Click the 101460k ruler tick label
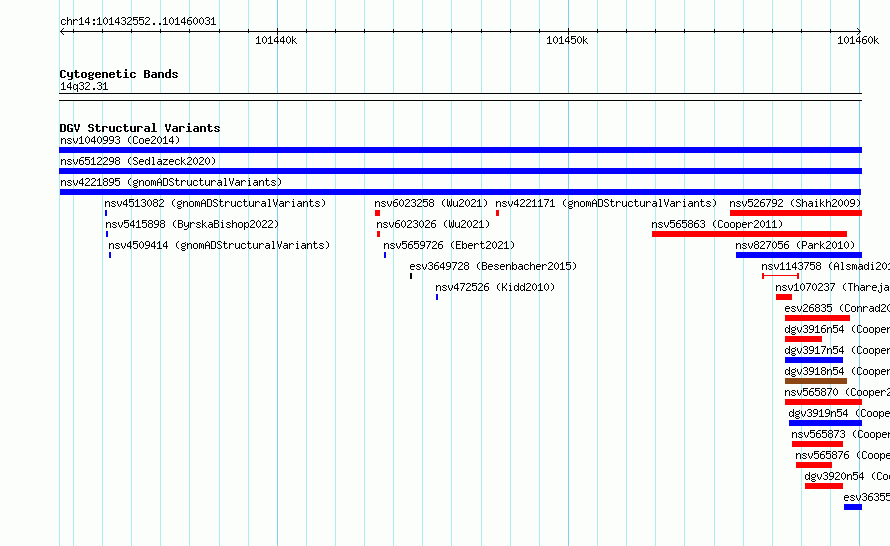 tap(858, 40)
